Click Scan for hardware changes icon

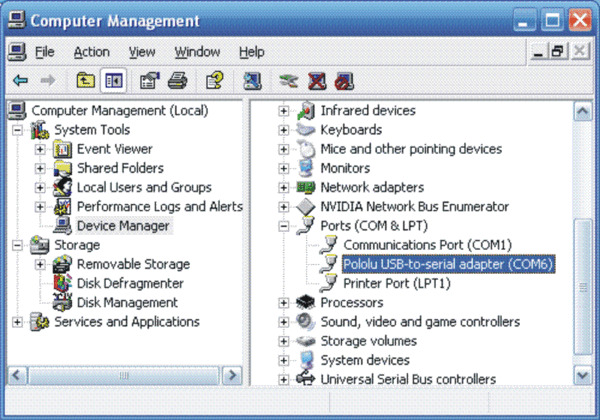(x=253, y=81)
